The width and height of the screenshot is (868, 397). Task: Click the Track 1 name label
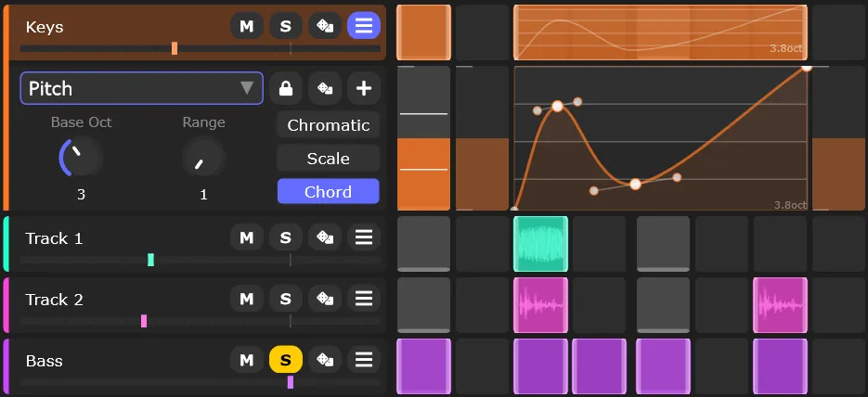54,238
